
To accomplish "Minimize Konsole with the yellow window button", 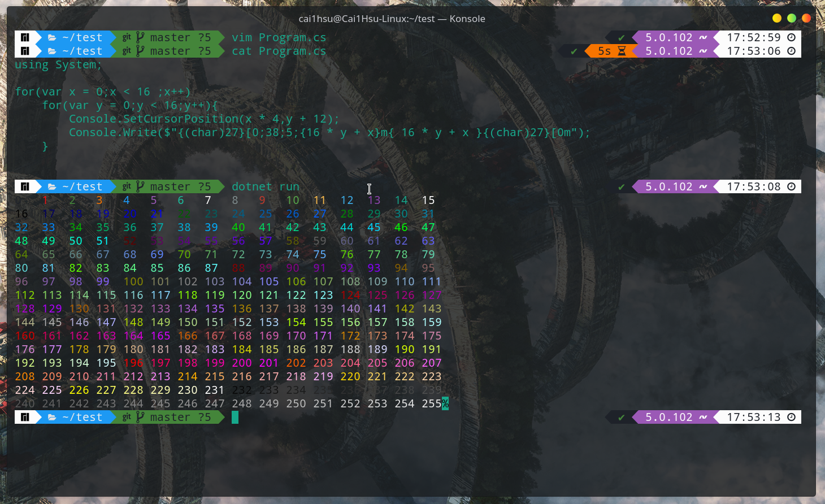I will click(777, 18).
